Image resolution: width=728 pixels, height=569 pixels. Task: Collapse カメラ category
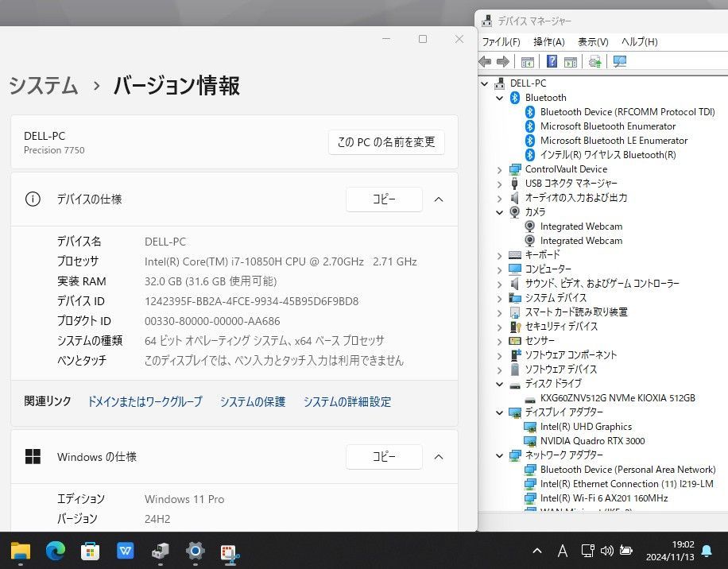point(500,212)
